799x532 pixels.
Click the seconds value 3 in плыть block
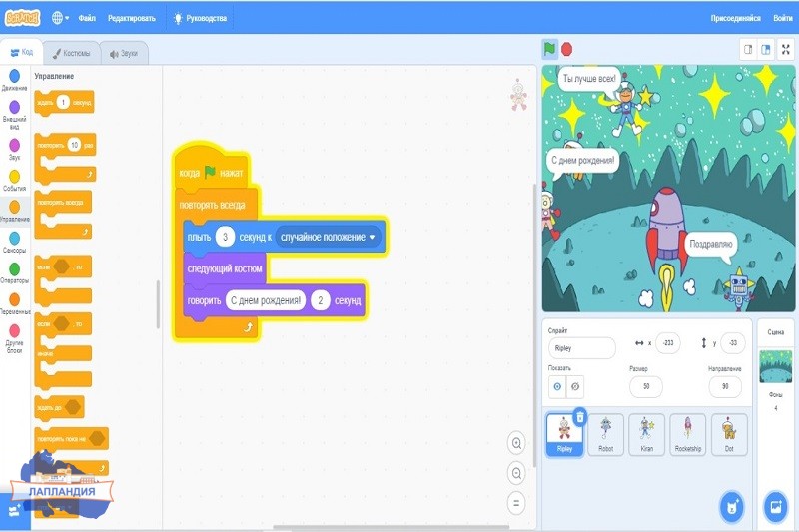225,237
